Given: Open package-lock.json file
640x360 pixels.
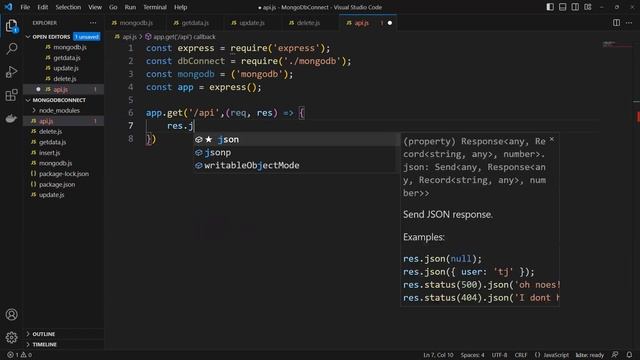Looking at the screenshot, I should pos(64,174).
